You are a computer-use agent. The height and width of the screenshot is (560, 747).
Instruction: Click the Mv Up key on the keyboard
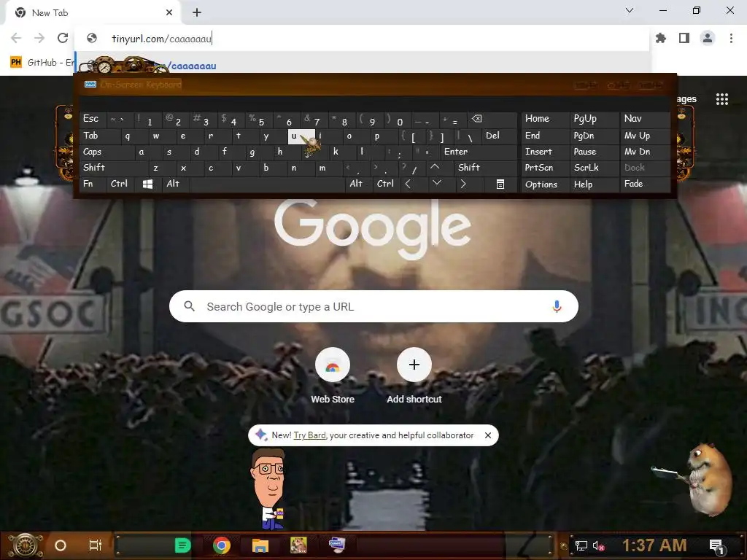(x=645, y=136)
